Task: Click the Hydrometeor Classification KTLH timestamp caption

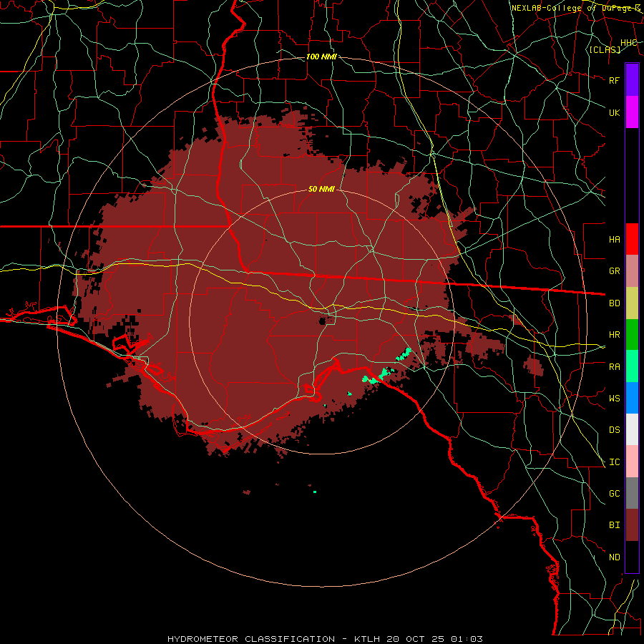Action: click(325, 639)
